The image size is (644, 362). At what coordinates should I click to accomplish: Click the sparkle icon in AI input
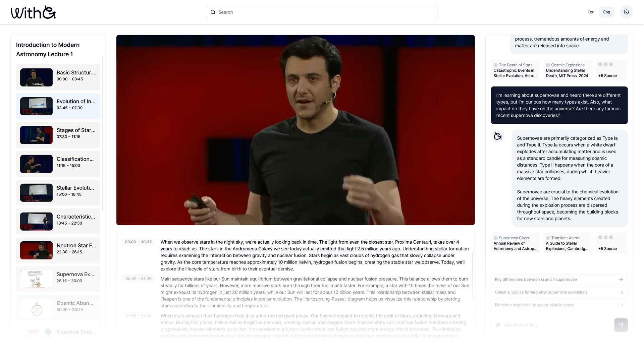pyautogui.click(x=498, y=325)
